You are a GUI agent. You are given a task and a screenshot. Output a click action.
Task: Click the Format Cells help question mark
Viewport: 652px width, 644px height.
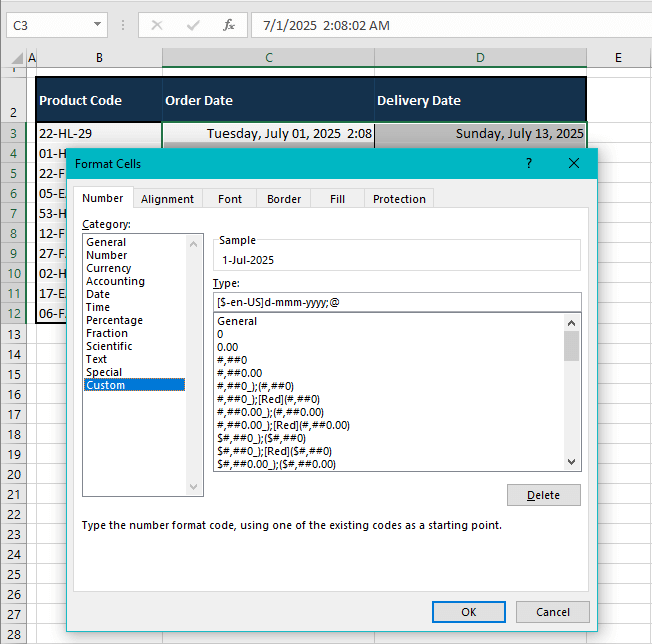529,163
